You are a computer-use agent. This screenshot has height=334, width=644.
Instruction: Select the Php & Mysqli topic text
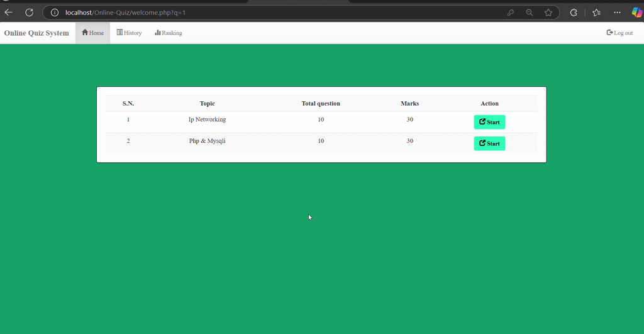point(207,140)
